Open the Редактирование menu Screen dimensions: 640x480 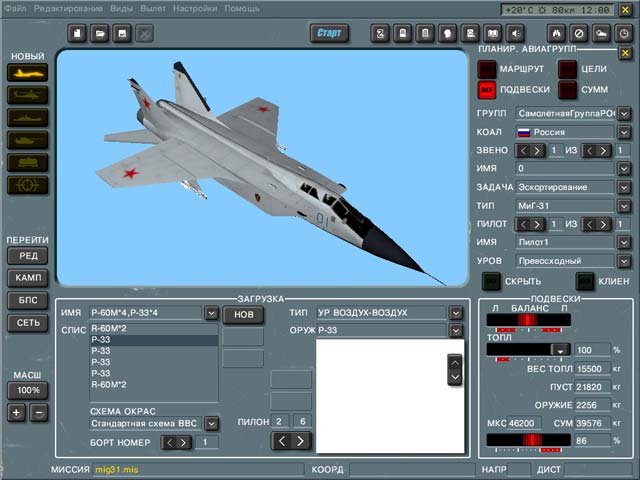click(68, 9)
